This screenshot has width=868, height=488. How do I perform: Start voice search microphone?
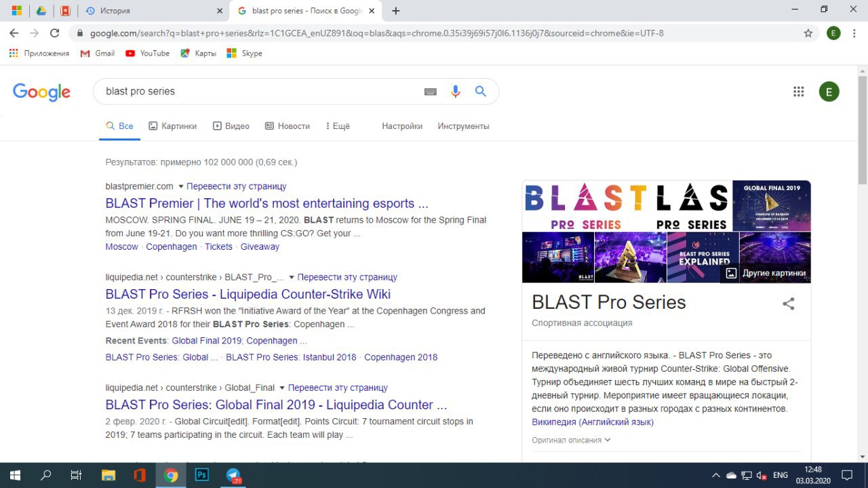click(x=456, y=92)
